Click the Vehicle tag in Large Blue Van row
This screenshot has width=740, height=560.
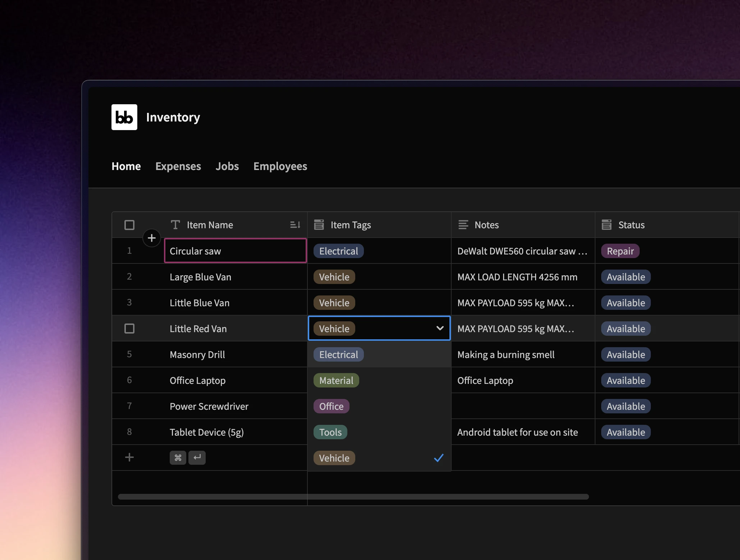[334, 277]
